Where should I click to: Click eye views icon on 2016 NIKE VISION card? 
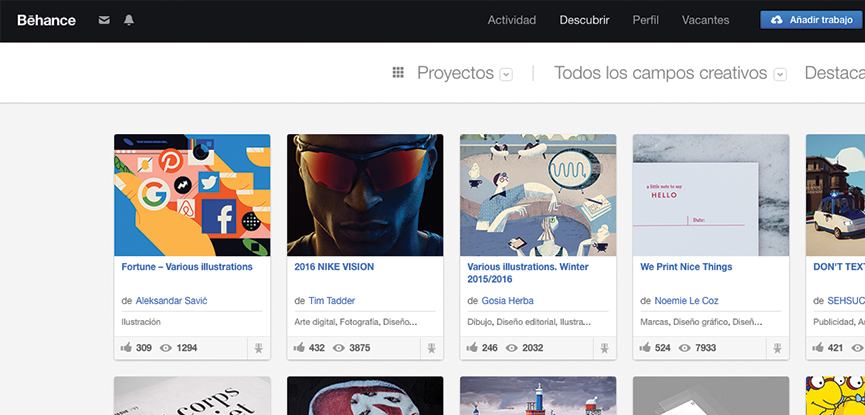coord(339,348)
